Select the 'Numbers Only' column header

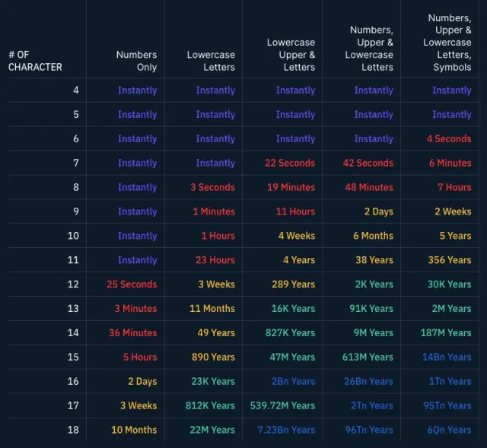click(136, 61)
